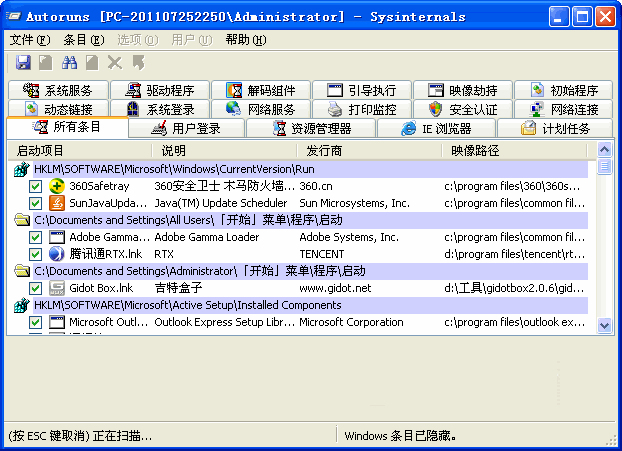Click the 映像路径 column header
Screen dimensions: 622x451
pos(475,151)
